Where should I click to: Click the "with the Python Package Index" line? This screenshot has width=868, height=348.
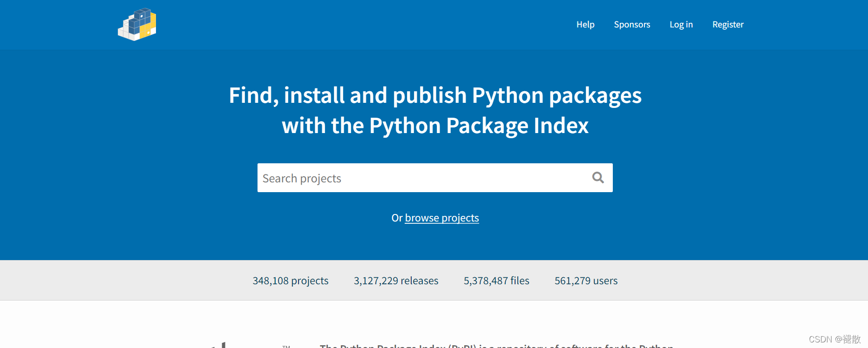[x=435, y=126]
